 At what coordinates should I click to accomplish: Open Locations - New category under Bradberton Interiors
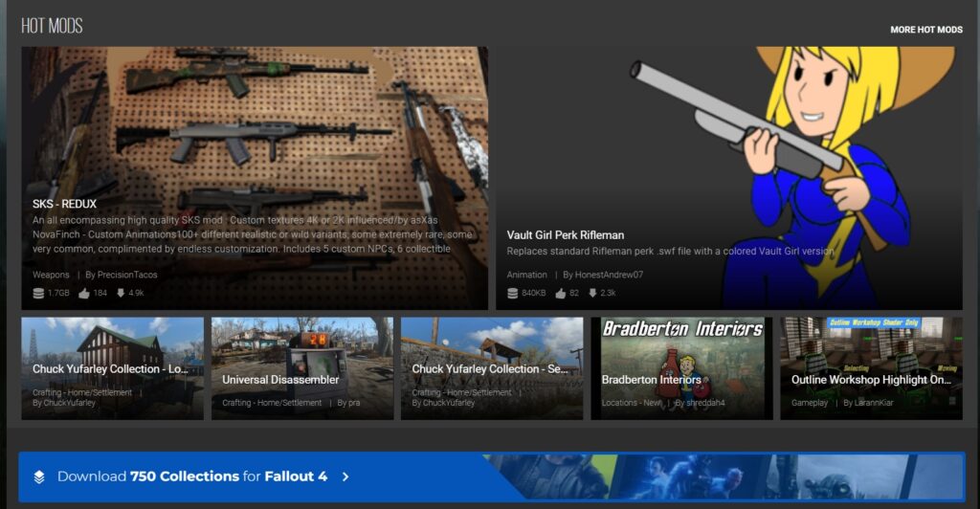[x=632, y=403]
